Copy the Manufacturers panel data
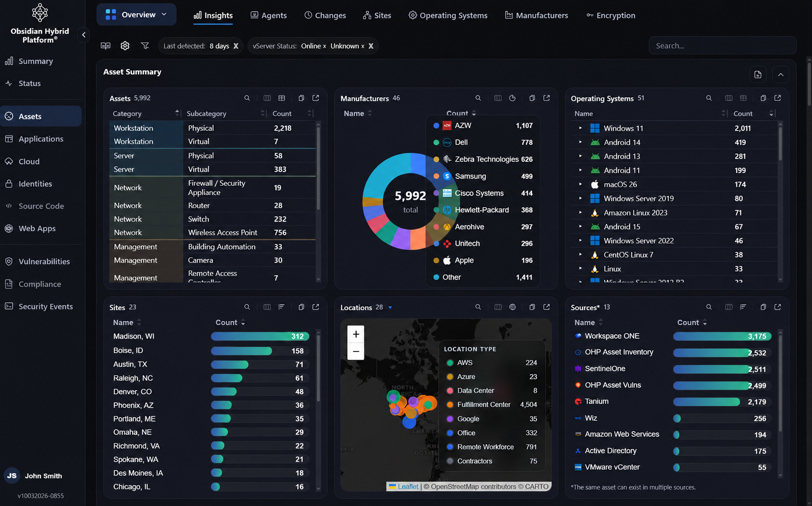The image size is (812, 506). 532,98
